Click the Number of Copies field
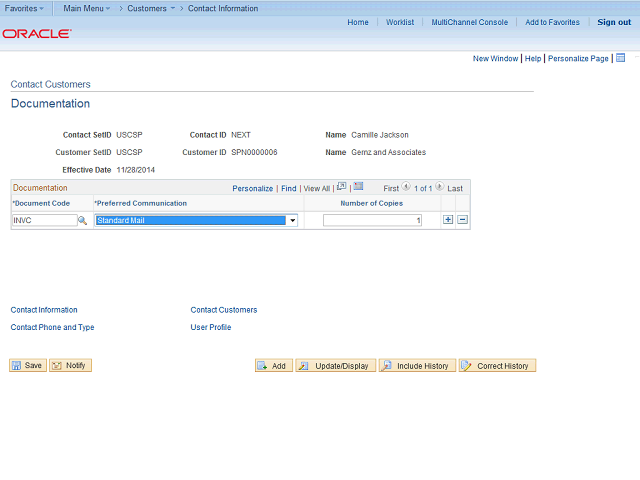Image resolution: width=640 pixels, height=480 pixels. click(x=372, y=220)
